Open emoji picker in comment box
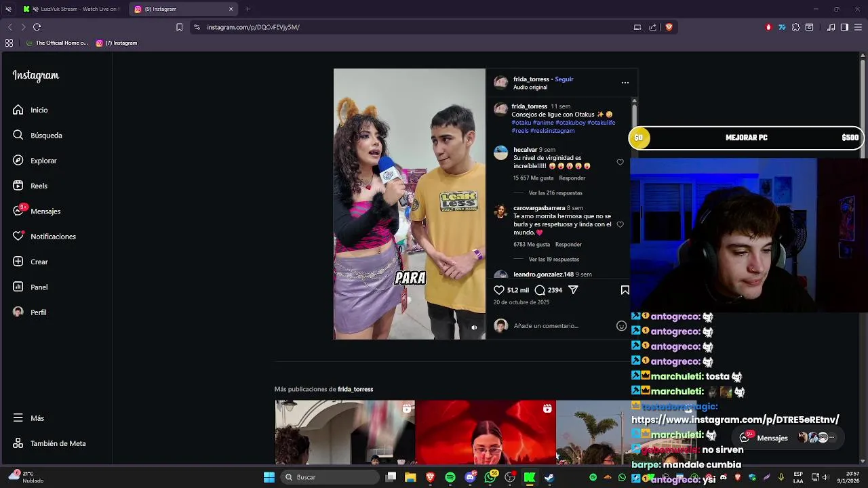This screenshot has width=868, height=488. [621, 326]
